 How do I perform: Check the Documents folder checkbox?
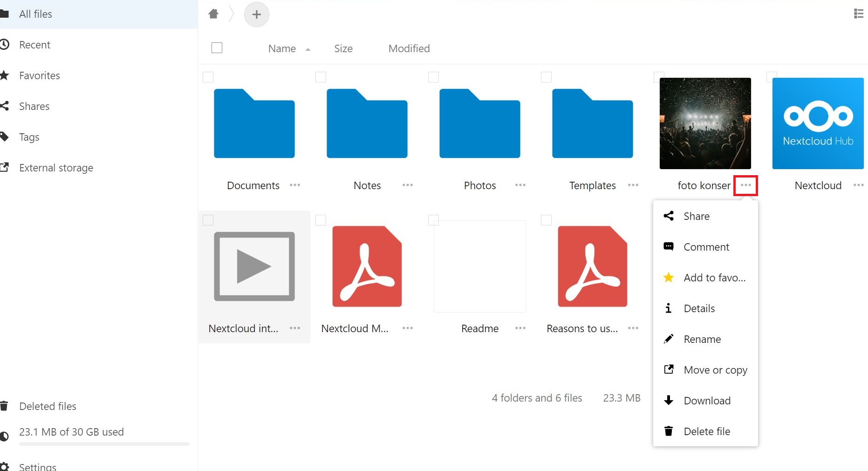(208, 77)
